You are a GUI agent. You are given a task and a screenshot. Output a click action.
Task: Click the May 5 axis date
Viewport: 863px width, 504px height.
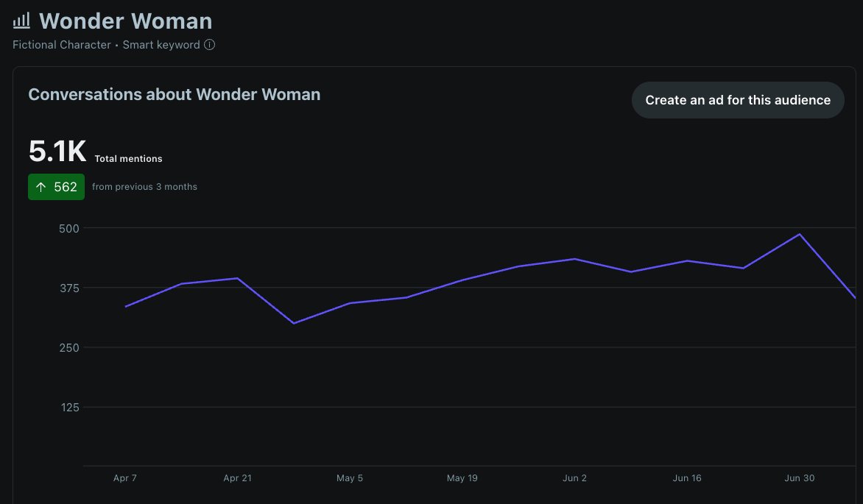point(350,478)
